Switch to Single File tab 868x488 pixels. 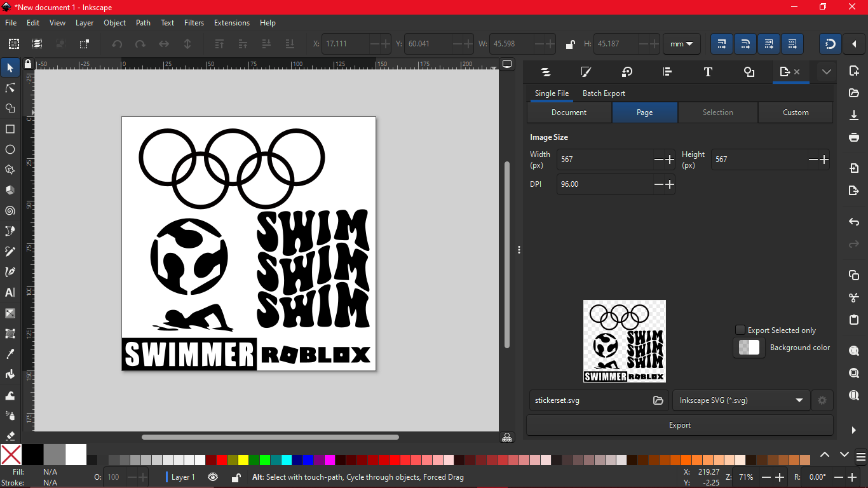[552, 93]
